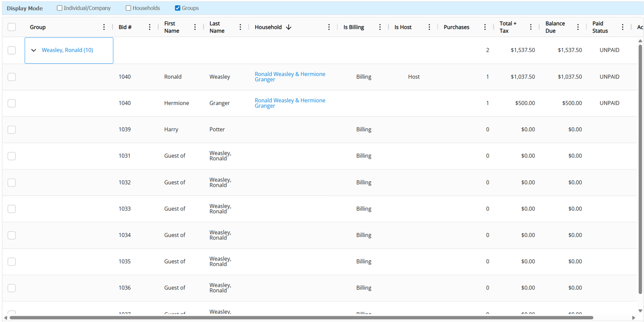
Task: Open Purchases column options icon
Action: coord(485,27)
